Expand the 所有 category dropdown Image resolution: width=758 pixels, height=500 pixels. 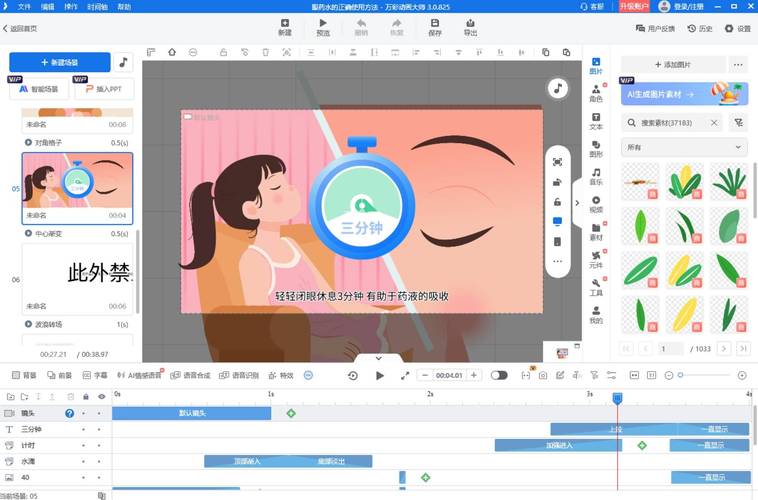[684, 147]
